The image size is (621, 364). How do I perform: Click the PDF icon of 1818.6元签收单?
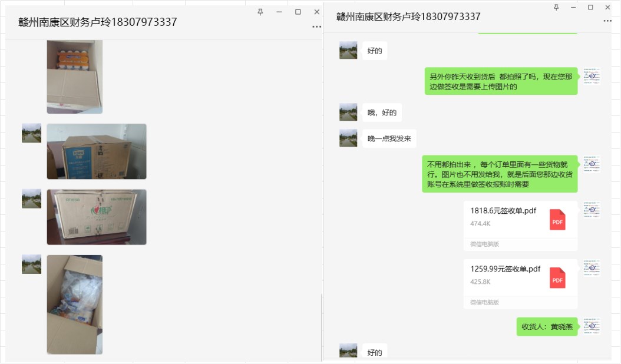[x=557, y=219]
